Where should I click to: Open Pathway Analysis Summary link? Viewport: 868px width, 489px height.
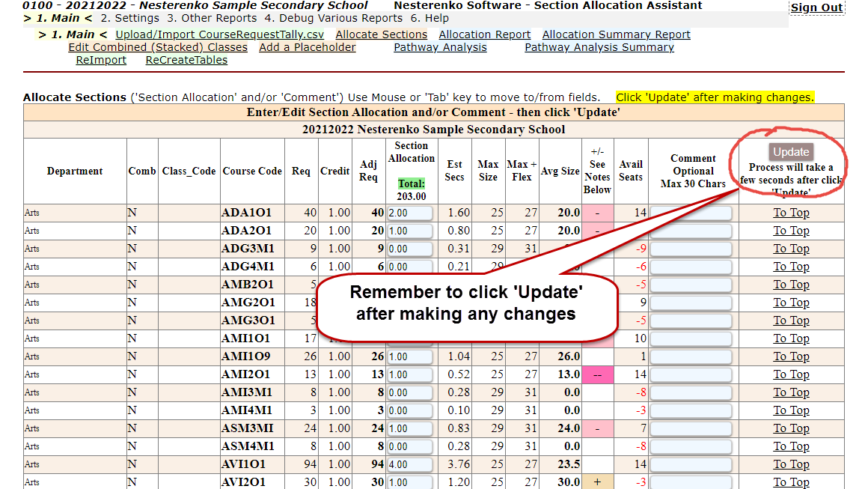pos(599,47)
